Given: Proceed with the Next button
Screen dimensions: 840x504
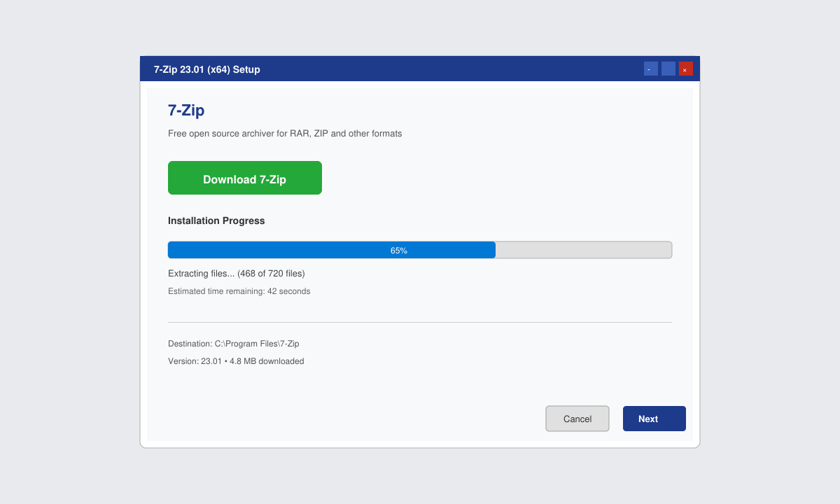Looking at the screenshot, I should coord(654,419).
